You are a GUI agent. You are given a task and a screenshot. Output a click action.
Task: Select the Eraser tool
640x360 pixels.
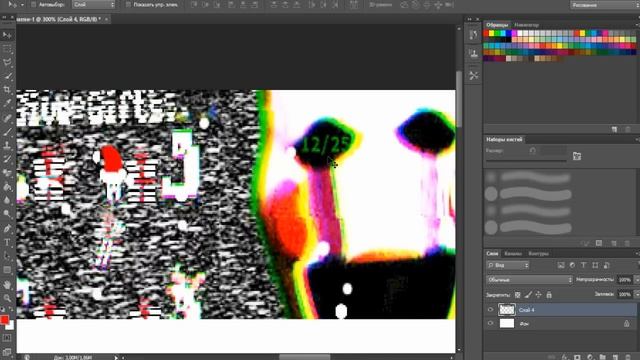pos(7,173)
